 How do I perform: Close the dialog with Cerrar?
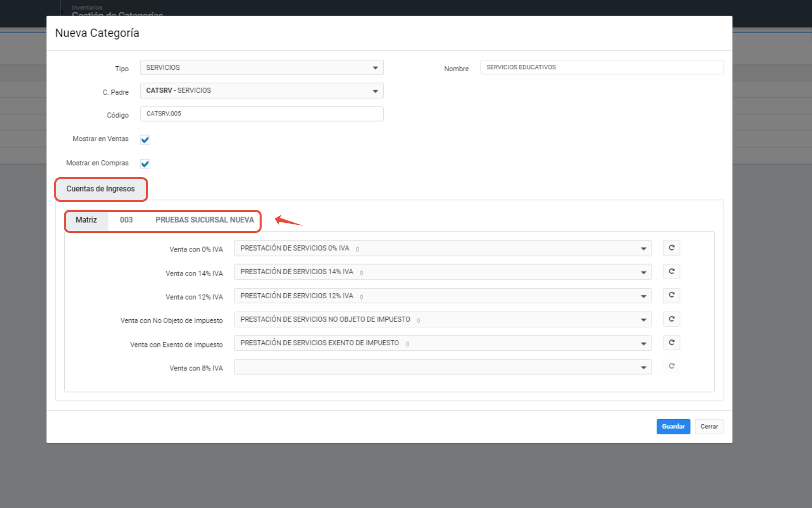point(709,427)
